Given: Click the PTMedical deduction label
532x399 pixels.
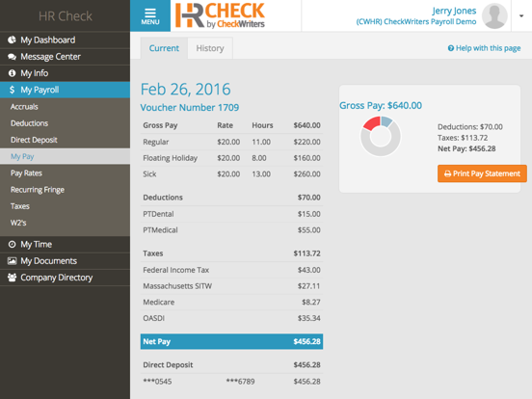Looking at the screenshot, I should pyautogui.click(x=160, y=230).
